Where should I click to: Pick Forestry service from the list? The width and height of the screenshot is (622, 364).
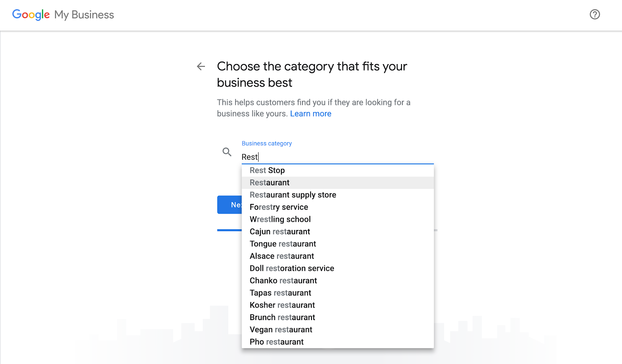pyautogui.click(x=279, y=207)
